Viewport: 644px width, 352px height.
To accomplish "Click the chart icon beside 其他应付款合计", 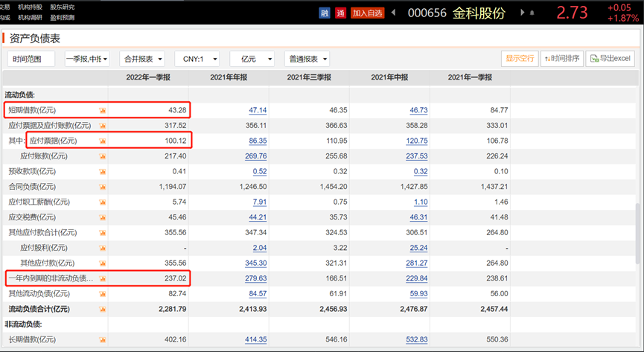I will pos(102,233).
